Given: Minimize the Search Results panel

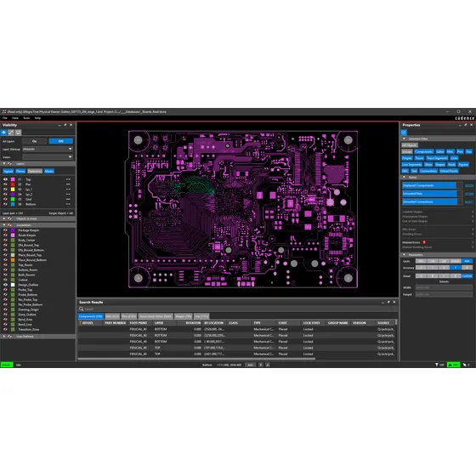Looking at the screenshot, I should (382, 303).
